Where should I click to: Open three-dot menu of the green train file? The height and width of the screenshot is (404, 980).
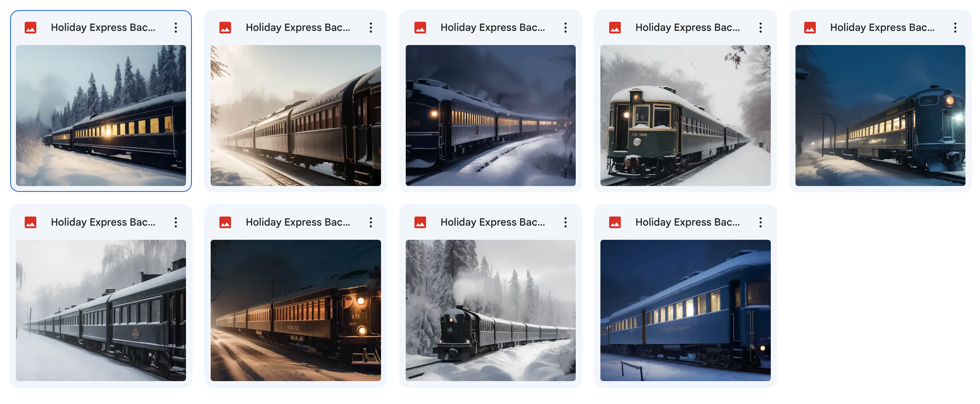(760, 27)
